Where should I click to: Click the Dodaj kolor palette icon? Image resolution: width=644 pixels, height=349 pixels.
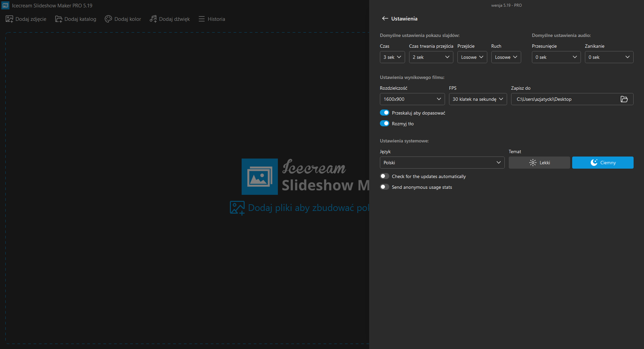[x=108, y=19]
